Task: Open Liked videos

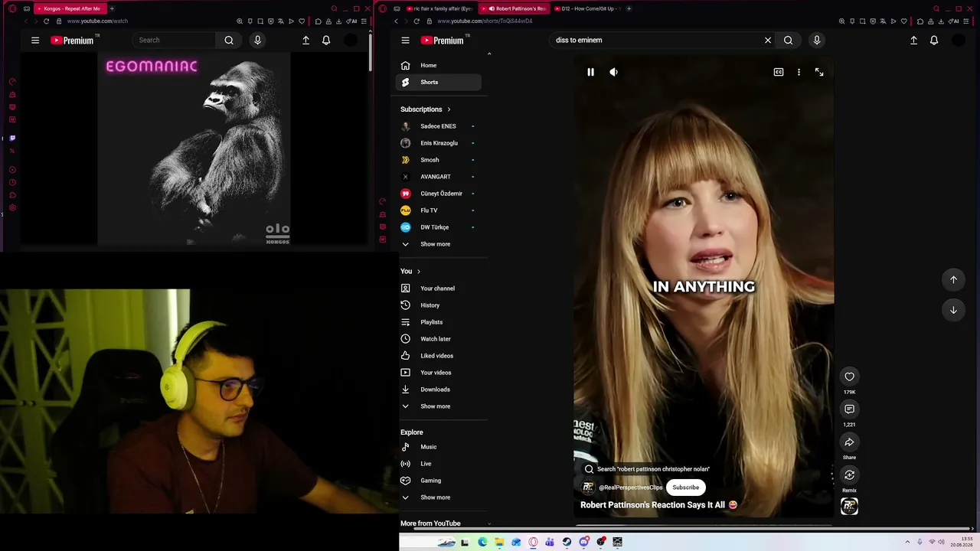Action: [x=439, y=356]
